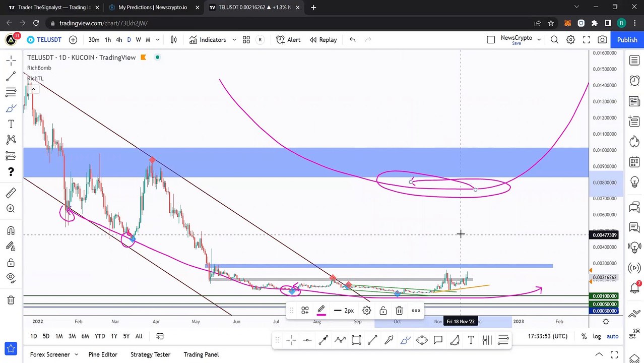Click the zoom-in magnifier tool
Screen dimensions: 644x363
tap(11, 209)
